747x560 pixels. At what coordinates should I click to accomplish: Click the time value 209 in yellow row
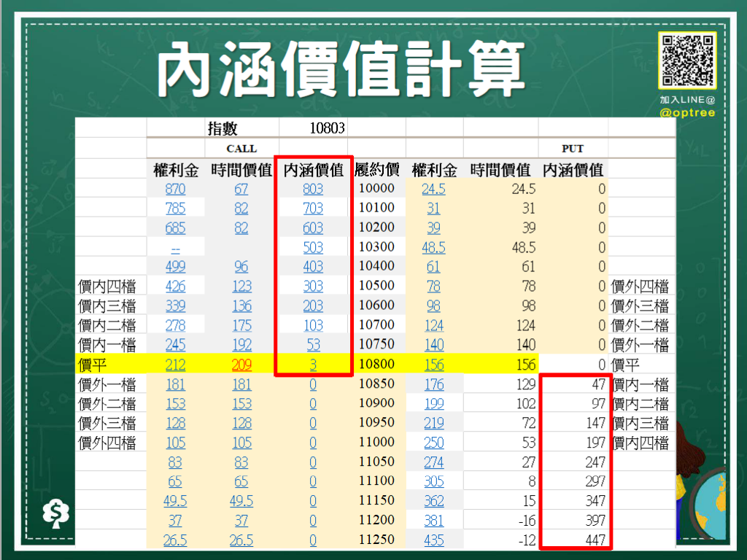(x=241, y=364)
